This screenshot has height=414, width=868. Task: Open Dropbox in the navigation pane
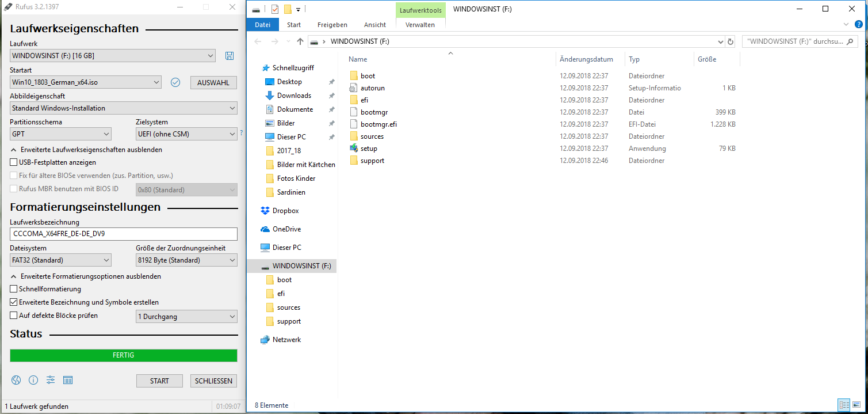click(x=285, y=211)
